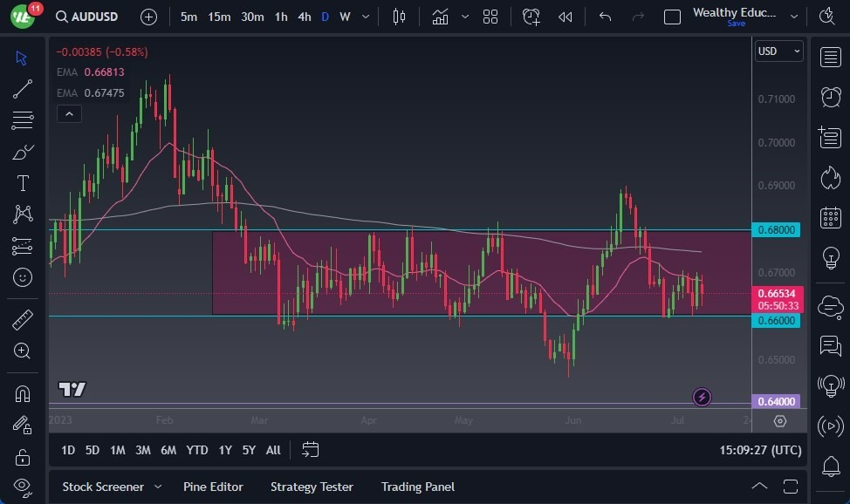Open the chart style dropdown arrow
The width and height of the screenshot is (850, 504).
click(465, 16)
